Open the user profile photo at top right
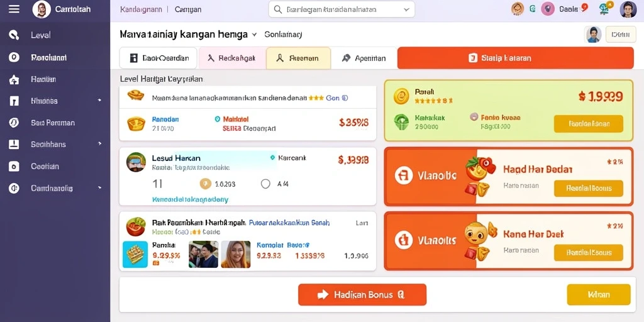 (628, 9)
